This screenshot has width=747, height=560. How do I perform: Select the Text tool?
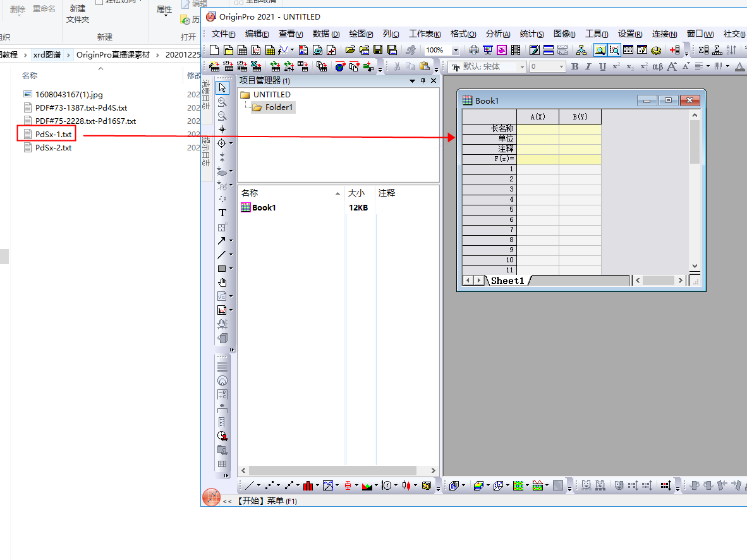click(222, 212)
